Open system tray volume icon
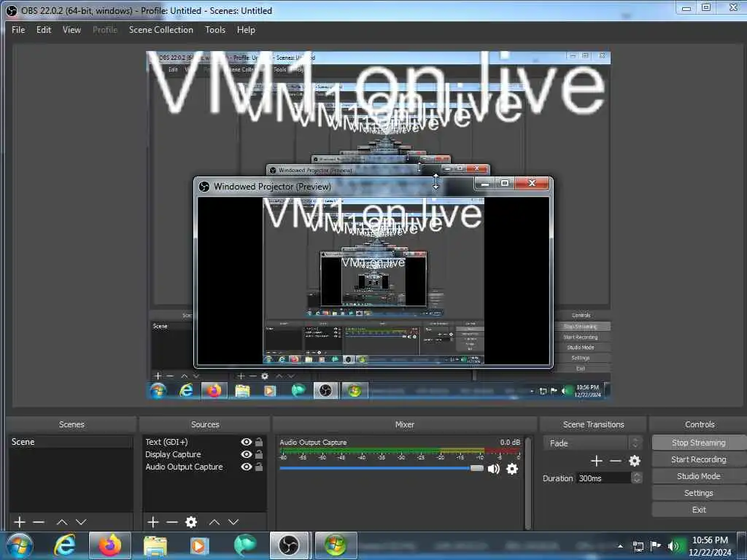 [673, 546]
